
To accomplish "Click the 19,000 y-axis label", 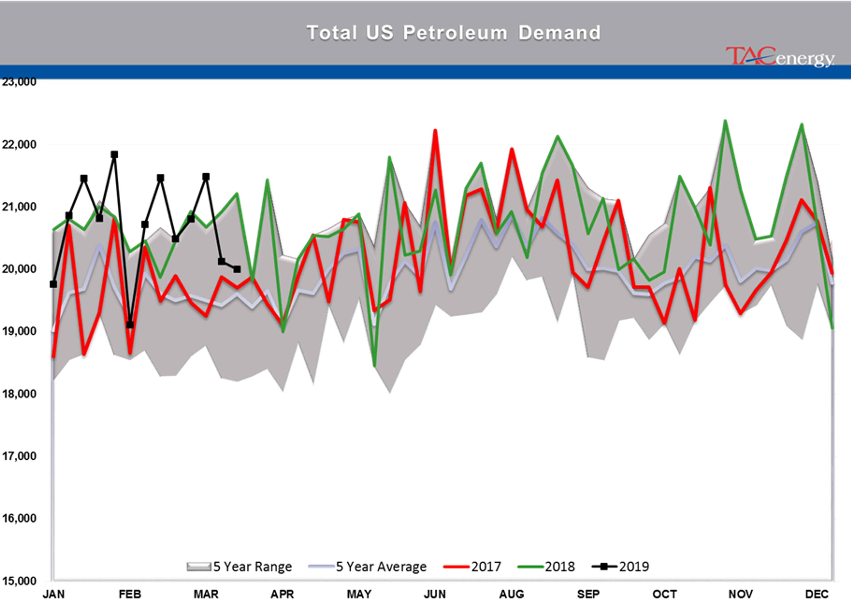I will (19, 331).
